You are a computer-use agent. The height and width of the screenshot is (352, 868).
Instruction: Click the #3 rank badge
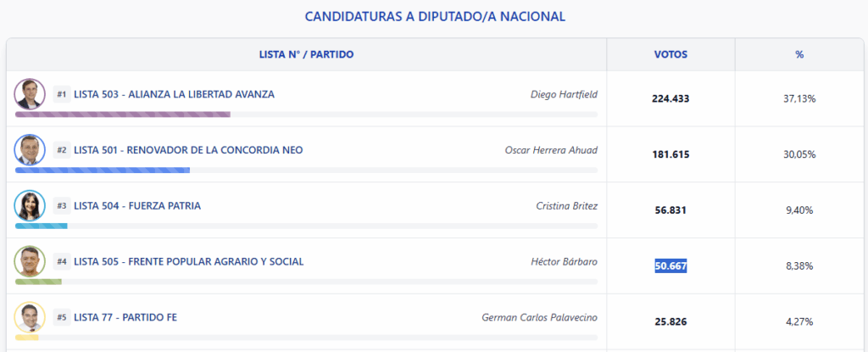62,206
